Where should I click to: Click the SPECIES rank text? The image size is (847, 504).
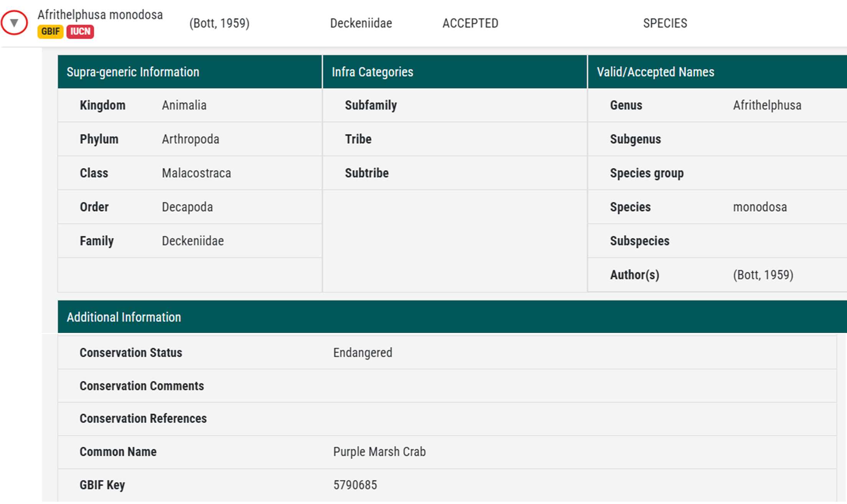(x=665, y=23)
